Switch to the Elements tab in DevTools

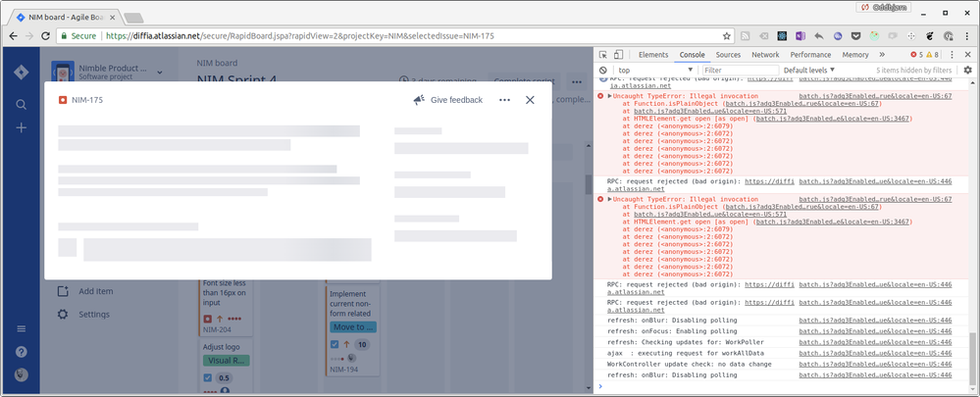(653, 55)
